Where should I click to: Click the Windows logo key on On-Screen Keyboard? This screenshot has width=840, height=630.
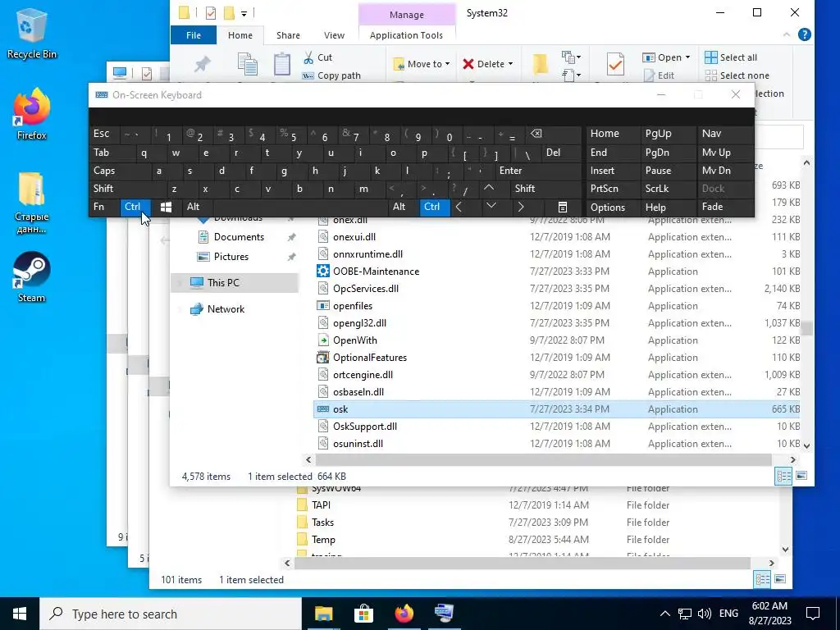click(x=166, y=207)
